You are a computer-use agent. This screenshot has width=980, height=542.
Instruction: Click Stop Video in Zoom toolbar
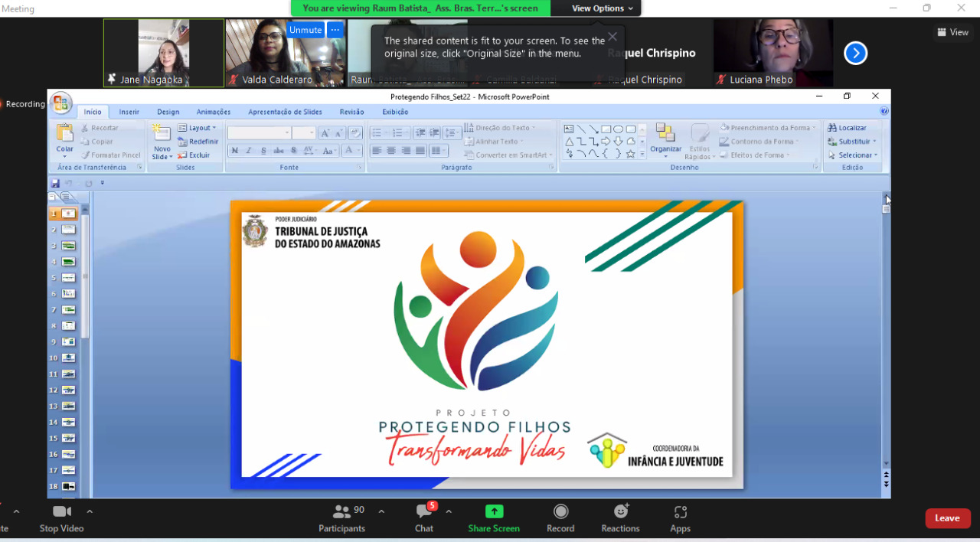point(62,518)
